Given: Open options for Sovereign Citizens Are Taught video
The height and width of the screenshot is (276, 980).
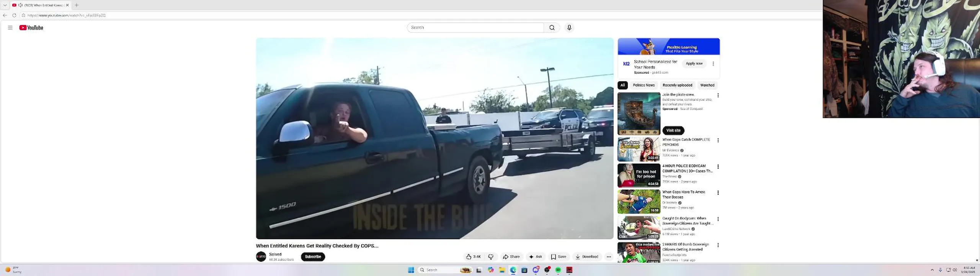Looking at the screenshot, I should 718,219.
